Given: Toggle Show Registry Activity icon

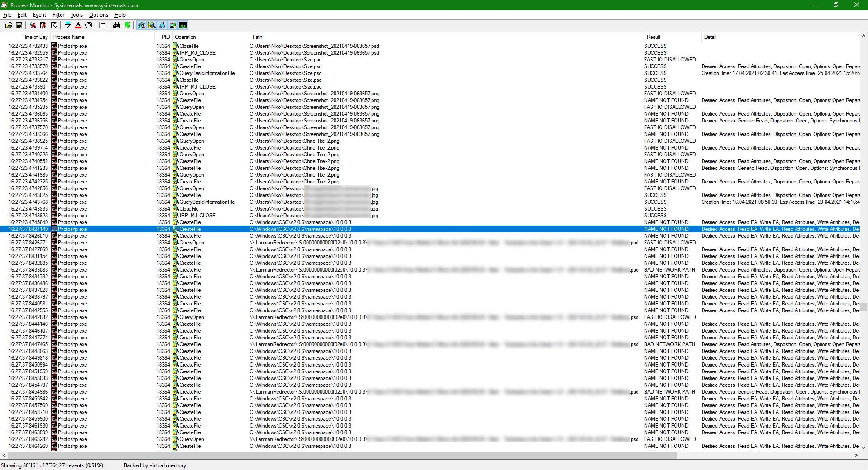Looking at the screenshot, I should [142, 25].
